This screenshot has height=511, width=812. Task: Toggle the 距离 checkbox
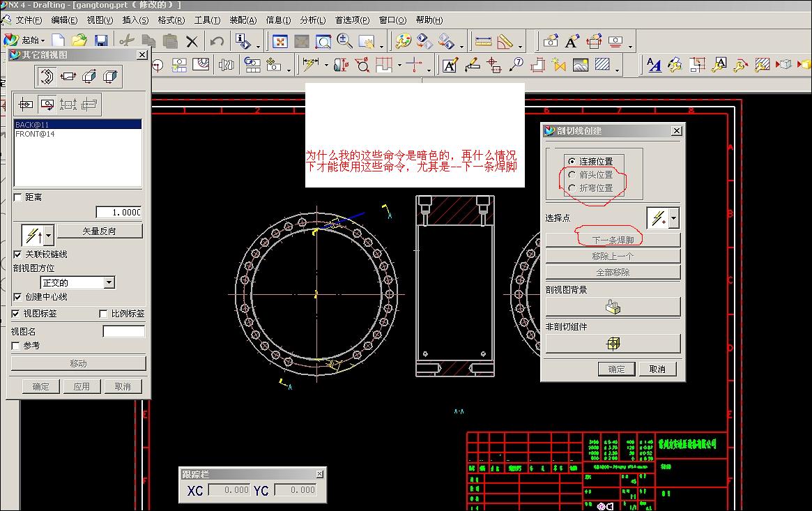(x=17, y=197)
